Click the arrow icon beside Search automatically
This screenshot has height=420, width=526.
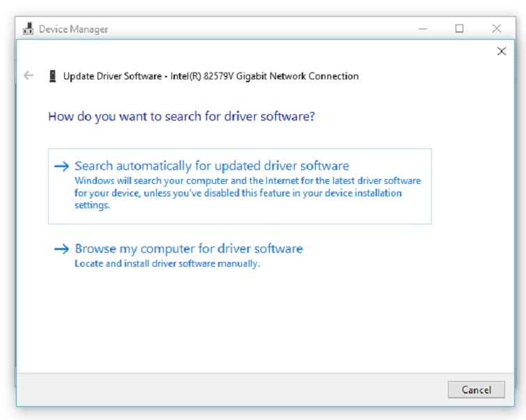62,166
